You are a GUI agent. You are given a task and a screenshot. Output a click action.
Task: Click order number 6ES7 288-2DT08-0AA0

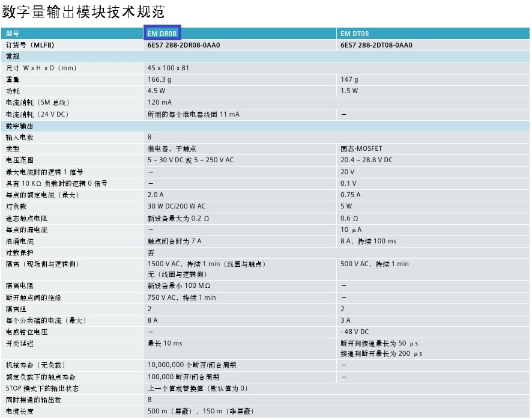coord(376,45)
